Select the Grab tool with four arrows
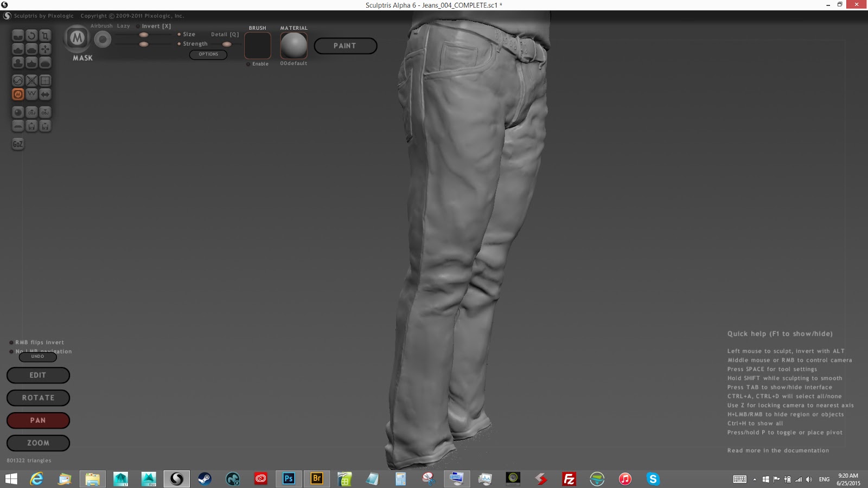The height and width of the screenshot is (488, 868). 45,49
